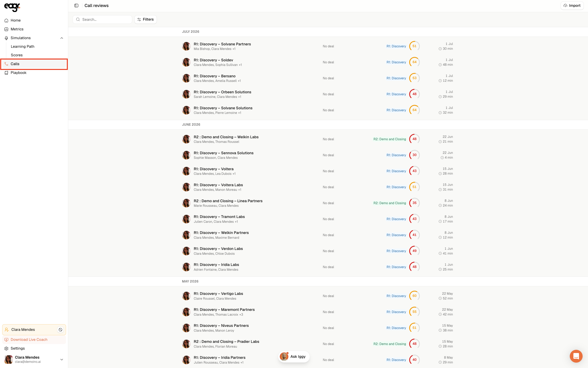Image resolution: width=588 pixels, height=368 pixels.
Task: Click Clara Mendes impersonation banner
Action: (34, 330)
